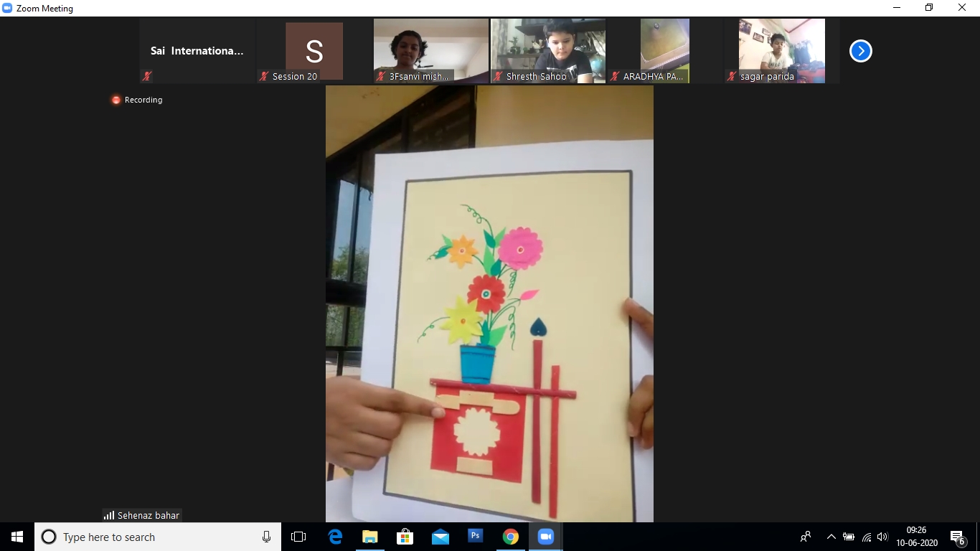Screen dimensions: 980x551
Task: Open the People icon in system tray
Action: (x=806, y=537)
